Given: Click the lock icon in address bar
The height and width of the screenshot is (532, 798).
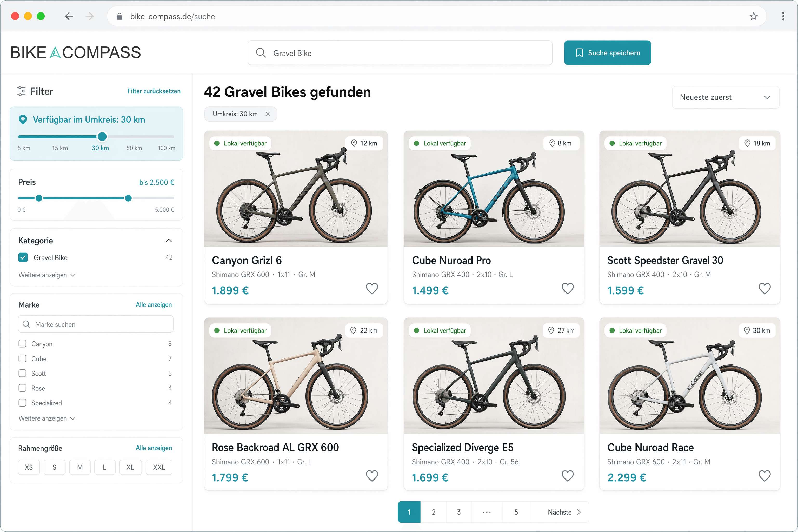Looking at the screenshot, I should coord(119,16).
